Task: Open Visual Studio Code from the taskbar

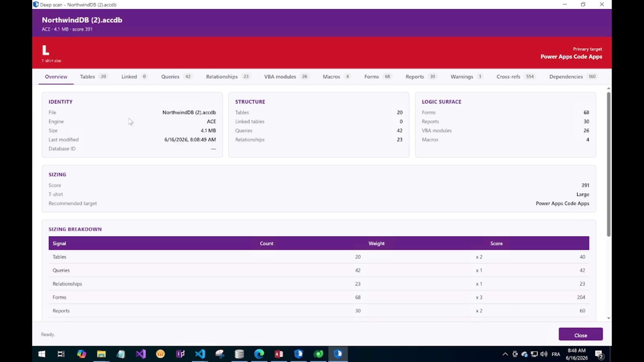Action: coord(200,354)
